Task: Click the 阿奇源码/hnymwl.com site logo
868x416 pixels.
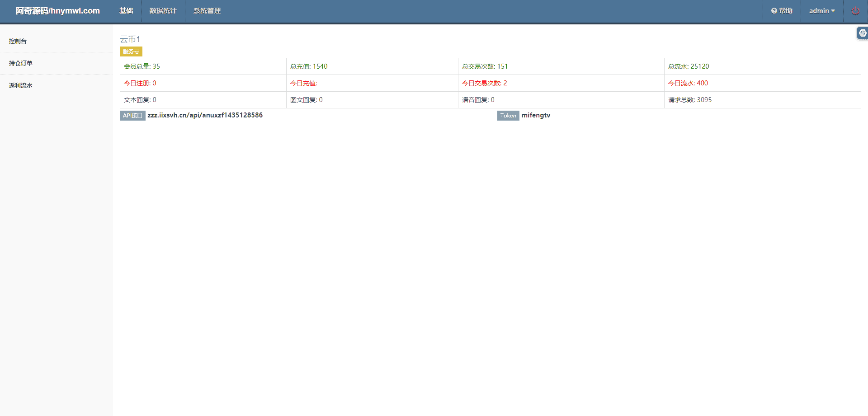Action: 58,11
